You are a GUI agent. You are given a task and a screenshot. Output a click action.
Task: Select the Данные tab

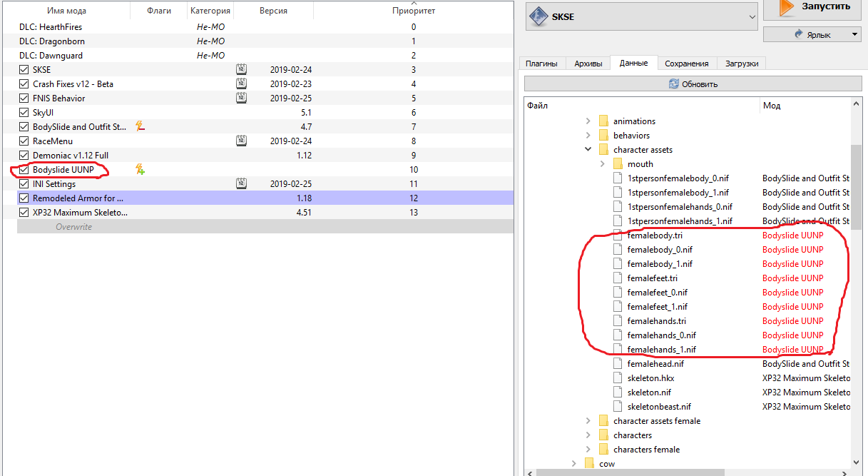(x=634, y=63)
